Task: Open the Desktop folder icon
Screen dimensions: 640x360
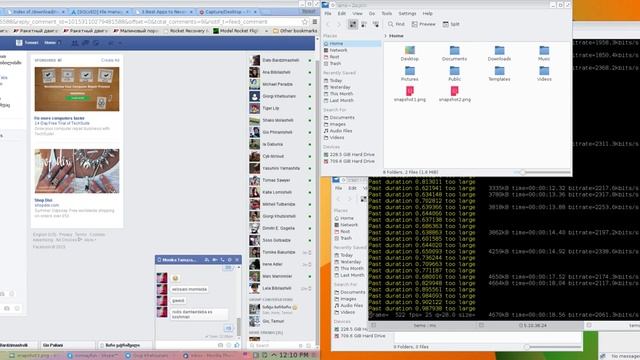Action: point(409,53)
